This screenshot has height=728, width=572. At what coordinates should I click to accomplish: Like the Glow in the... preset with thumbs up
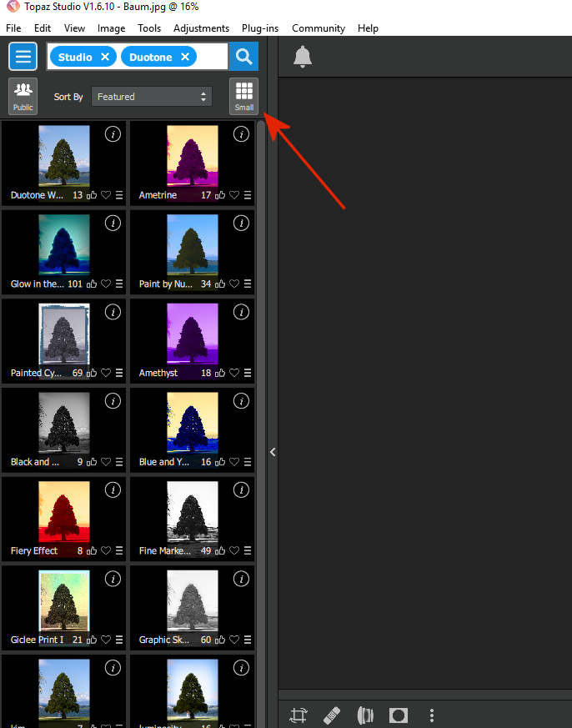[92, 284]
